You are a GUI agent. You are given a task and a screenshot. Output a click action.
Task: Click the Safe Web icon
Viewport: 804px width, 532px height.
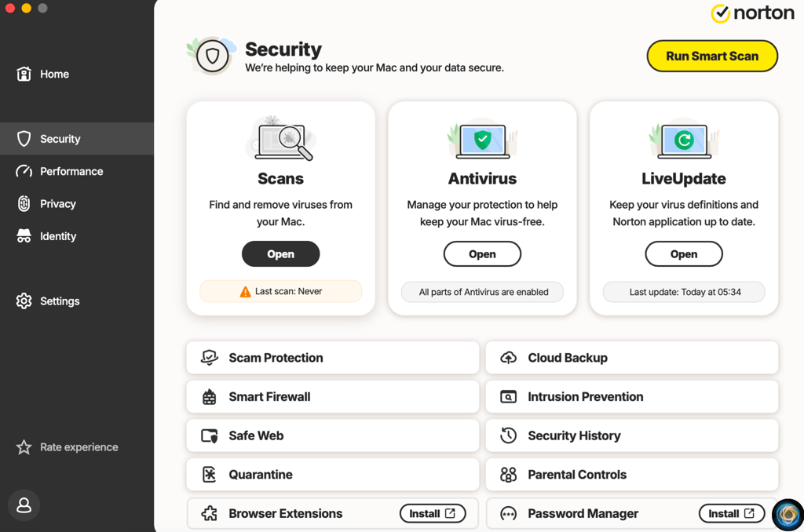pyautogui.click(x=209, y=435)
